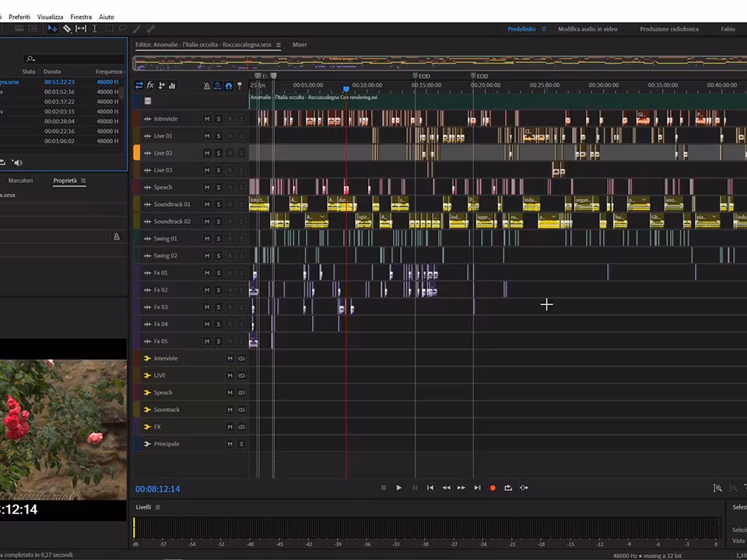Viewport: 747px width, 560px height.
Task: Switch to the Mixer tab
Action: (x=299, y=44)
